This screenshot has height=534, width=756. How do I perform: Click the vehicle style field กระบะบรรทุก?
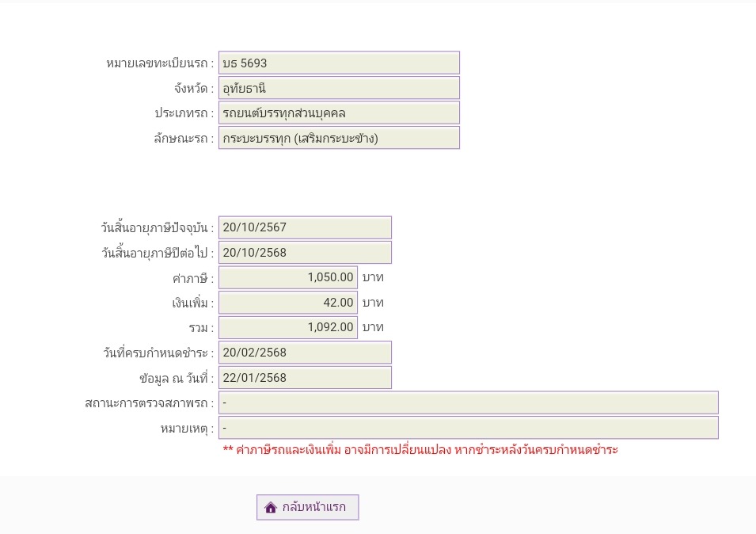[339, 138]
